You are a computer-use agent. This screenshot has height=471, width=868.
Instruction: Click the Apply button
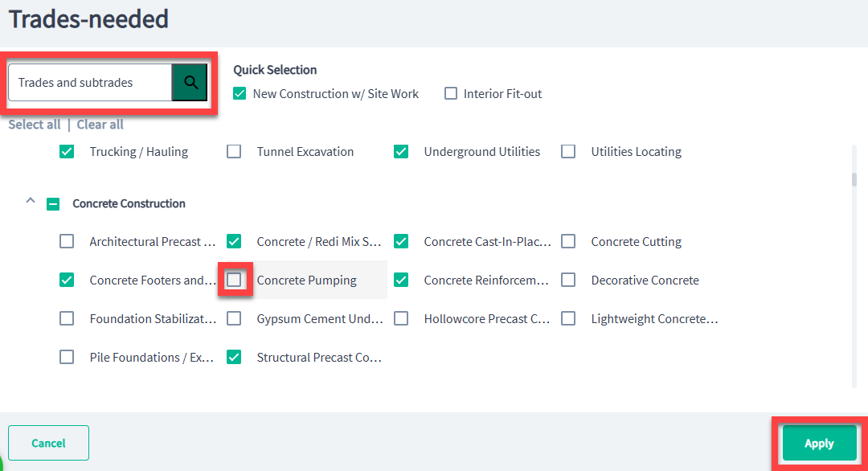pos(819,444)
